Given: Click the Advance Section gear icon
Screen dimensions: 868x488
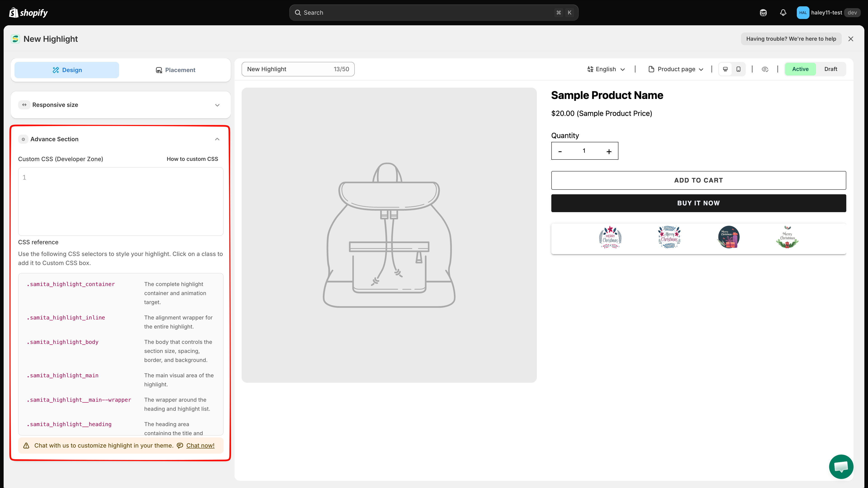Looking at the screenshot, I should [23, 139].
